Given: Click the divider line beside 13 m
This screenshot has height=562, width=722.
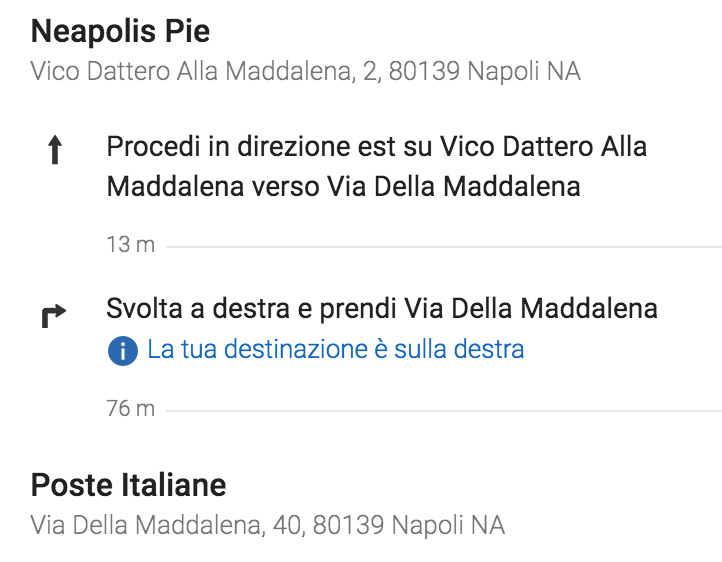Looking at the screenshot, I should [444, 247].
